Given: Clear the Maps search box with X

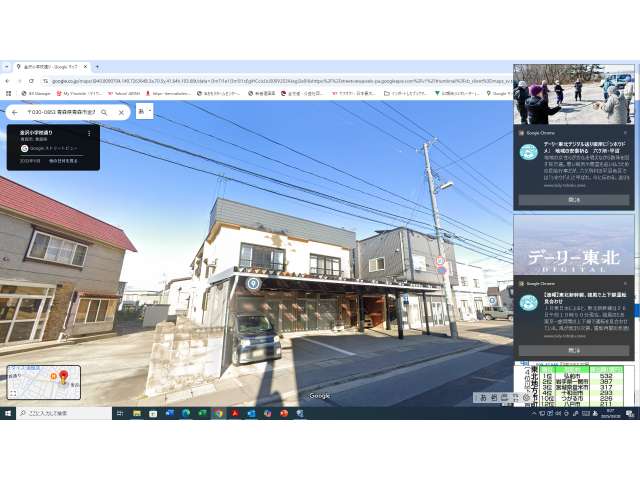Looking at the screenshot, I should tap(121, 112).
